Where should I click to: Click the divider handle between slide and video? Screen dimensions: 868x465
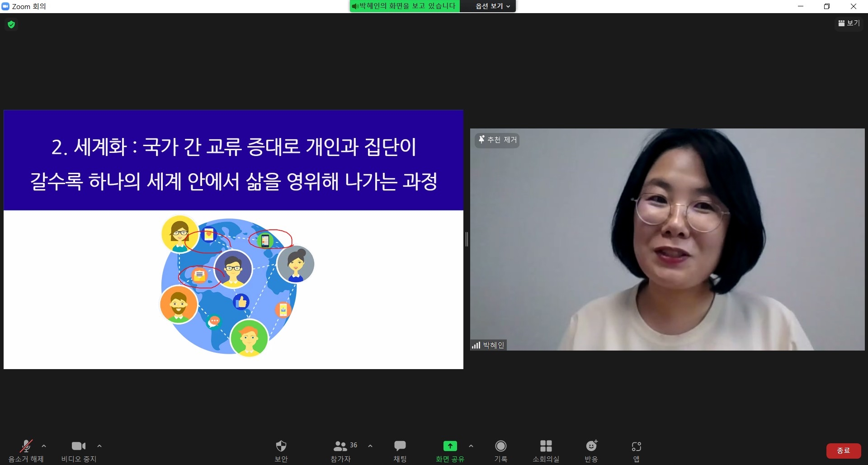467,239
